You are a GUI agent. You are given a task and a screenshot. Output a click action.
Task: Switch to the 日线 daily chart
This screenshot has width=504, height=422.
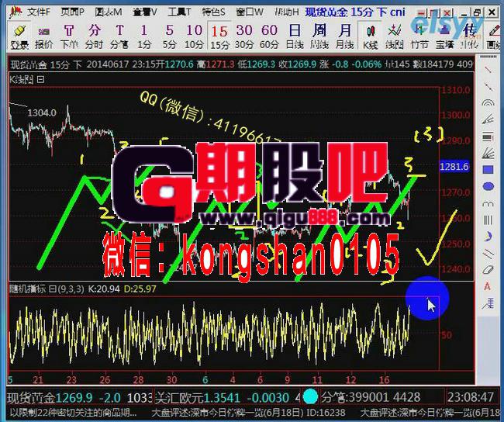point(295,37)
